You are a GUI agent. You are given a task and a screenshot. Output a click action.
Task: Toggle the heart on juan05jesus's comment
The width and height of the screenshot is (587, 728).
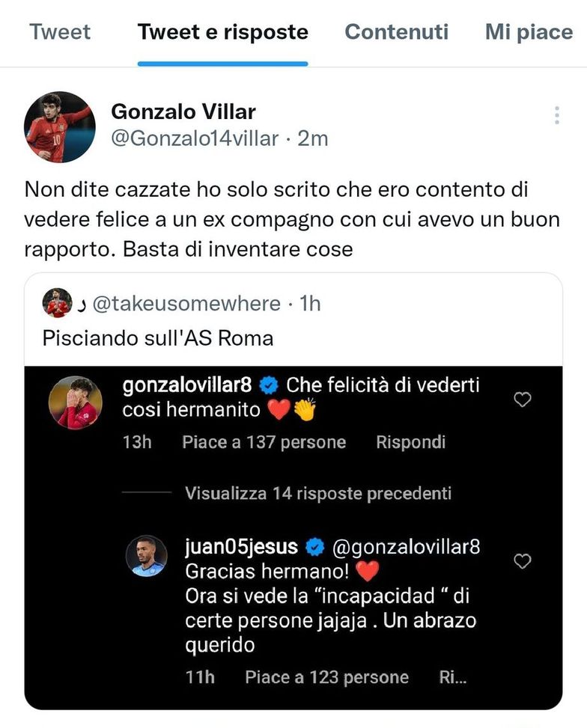522,561
